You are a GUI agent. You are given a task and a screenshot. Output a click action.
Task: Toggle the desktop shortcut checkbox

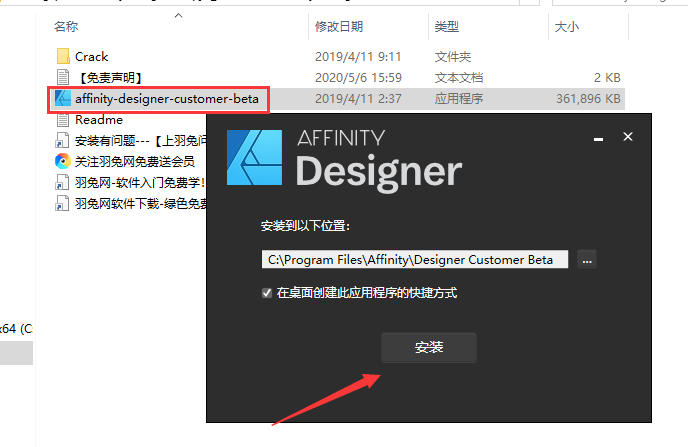click(267, 293)
